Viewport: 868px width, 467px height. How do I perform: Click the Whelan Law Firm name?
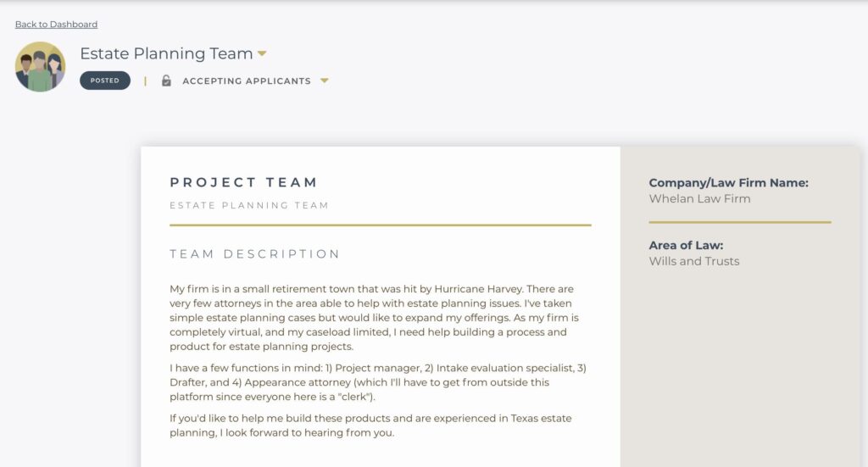pos(699,198)
